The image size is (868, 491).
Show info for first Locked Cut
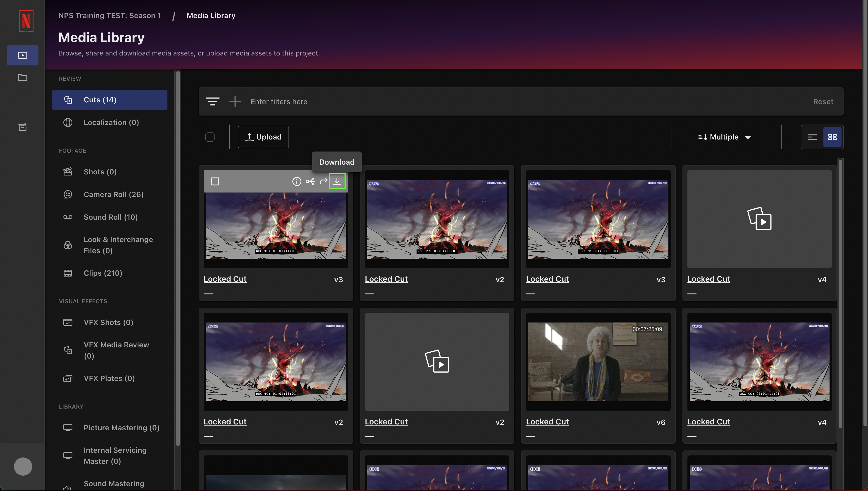[296, 181]
